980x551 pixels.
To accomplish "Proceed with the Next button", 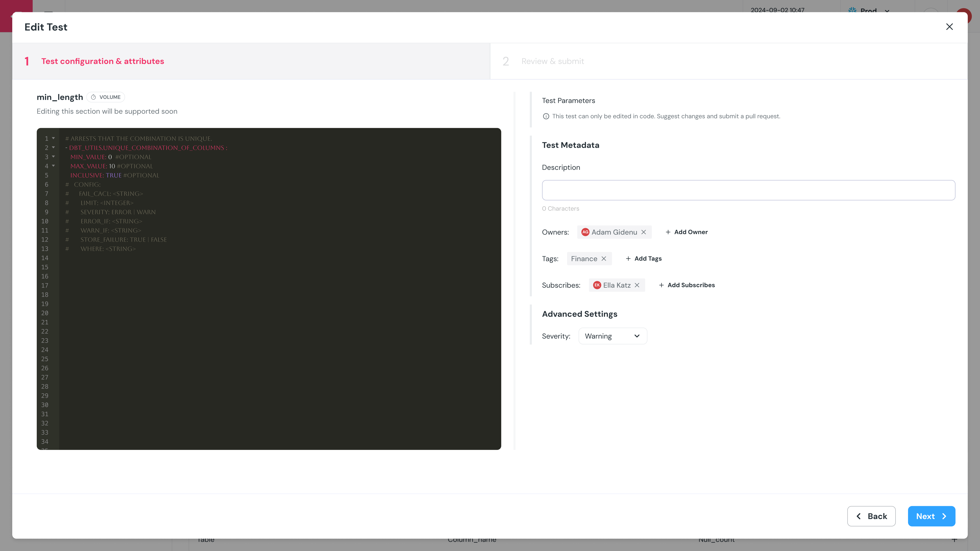I will [931, 516].
